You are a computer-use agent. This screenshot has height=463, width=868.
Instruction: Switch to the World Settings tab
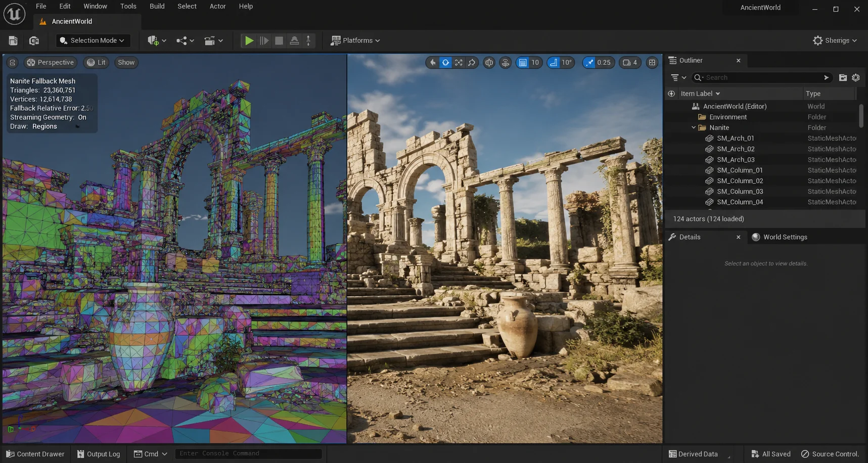(x=780, y=237)
